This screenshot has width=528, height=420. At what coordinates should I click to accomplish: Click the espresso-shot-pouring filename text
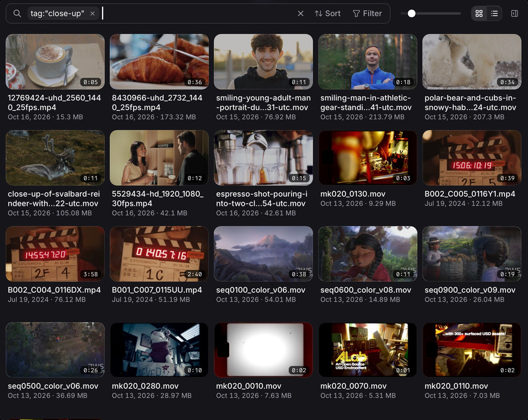262,199
